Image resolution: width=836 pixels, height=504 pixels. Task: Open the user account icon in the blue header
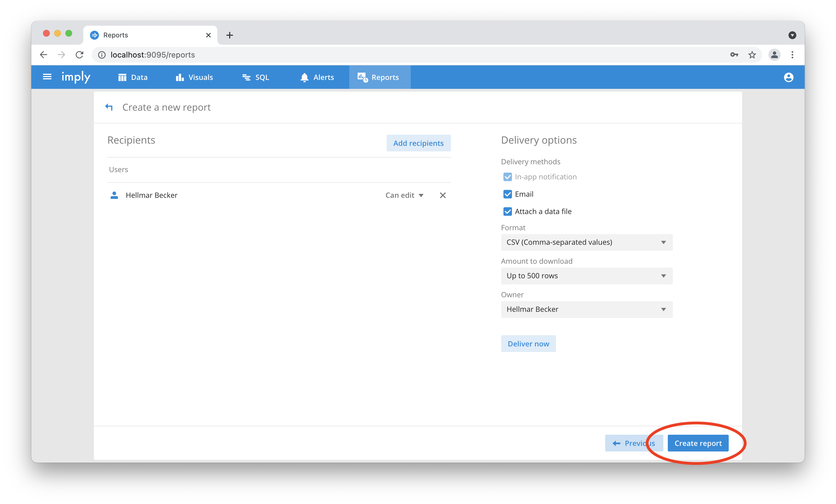click(788, 77)
